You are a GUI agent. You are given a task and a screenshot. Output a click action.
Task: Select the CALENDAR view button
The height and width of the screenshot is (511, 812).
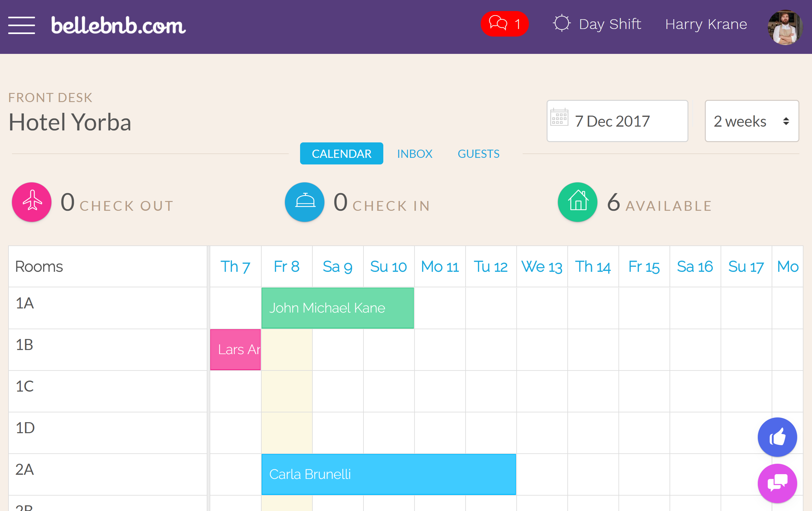click(x=341, y=154)
